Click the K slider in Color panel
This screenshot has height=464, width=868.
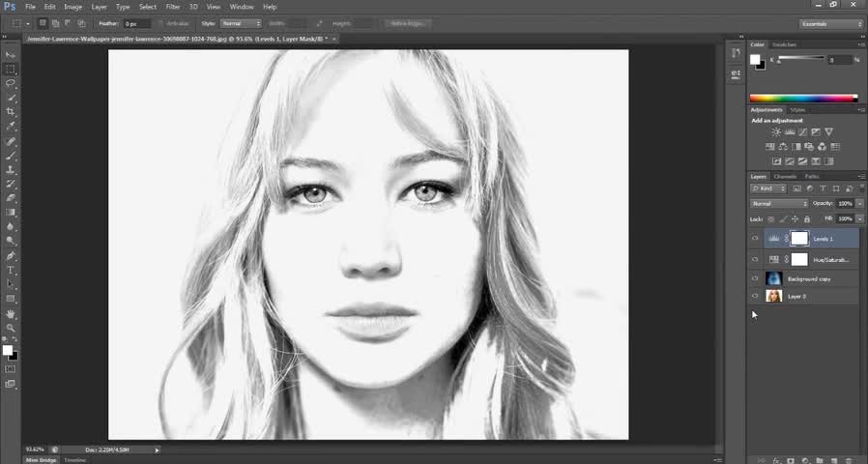(x=801, y=59)
